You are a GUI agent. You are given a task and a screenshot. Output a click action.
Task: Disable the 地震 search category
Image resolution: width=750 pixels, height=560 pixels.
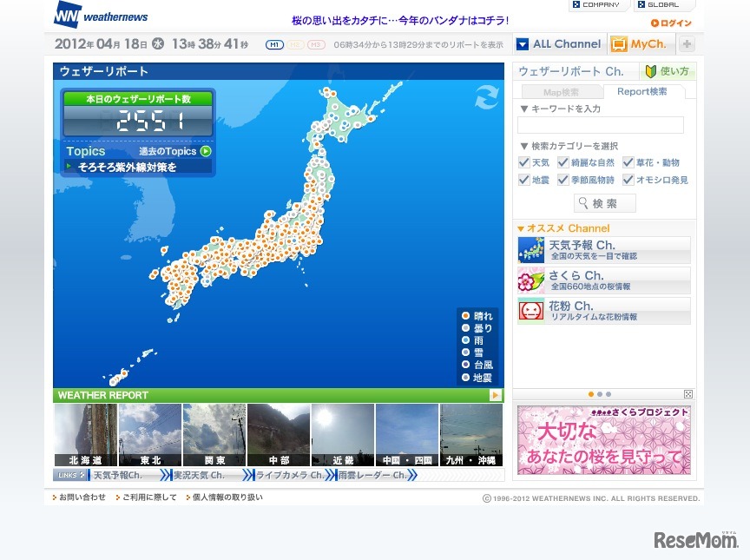coord(525,180)
